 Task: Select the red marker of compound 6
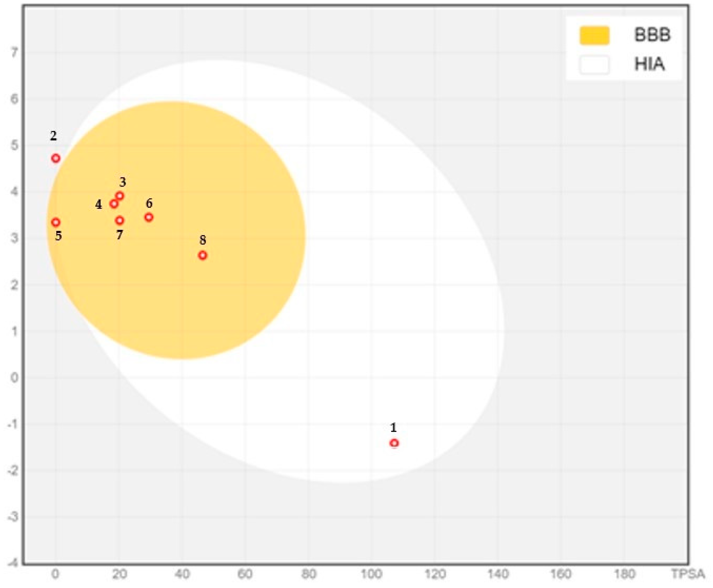point(149,217)
